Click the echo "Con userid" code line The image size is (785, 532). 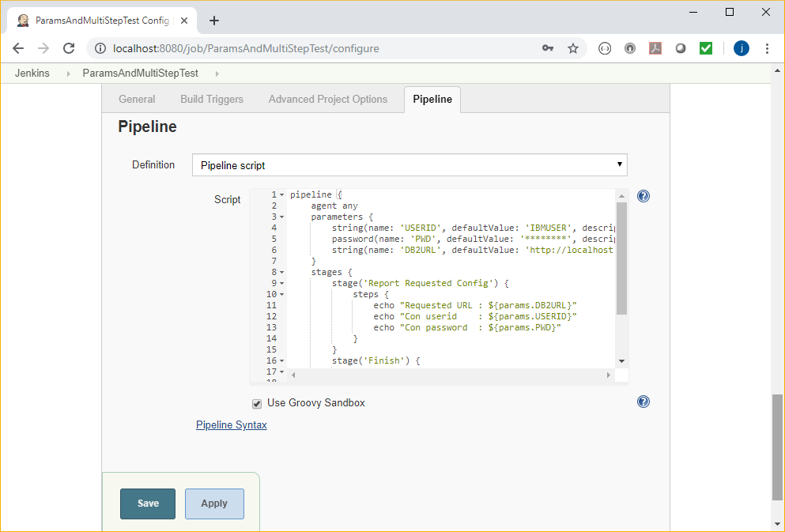[x=474, y=316]
